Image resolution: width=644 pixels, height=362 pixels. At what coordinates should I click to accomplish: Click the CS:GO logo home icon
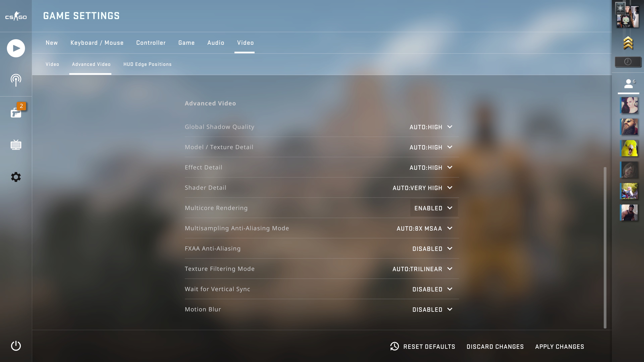[16, 16]
